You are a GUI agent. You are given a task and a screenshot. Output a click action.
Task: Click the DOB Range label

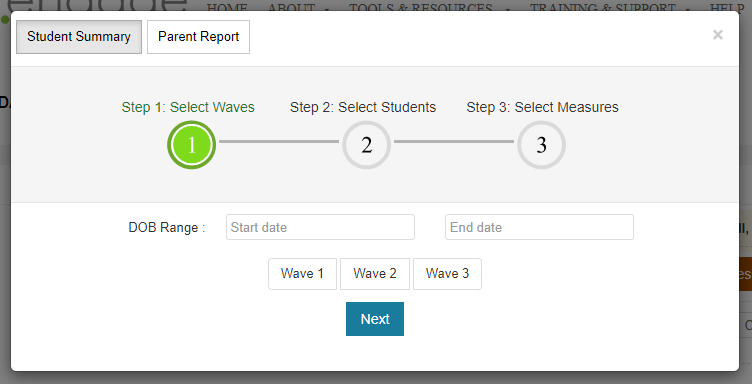tap(167, 227)
